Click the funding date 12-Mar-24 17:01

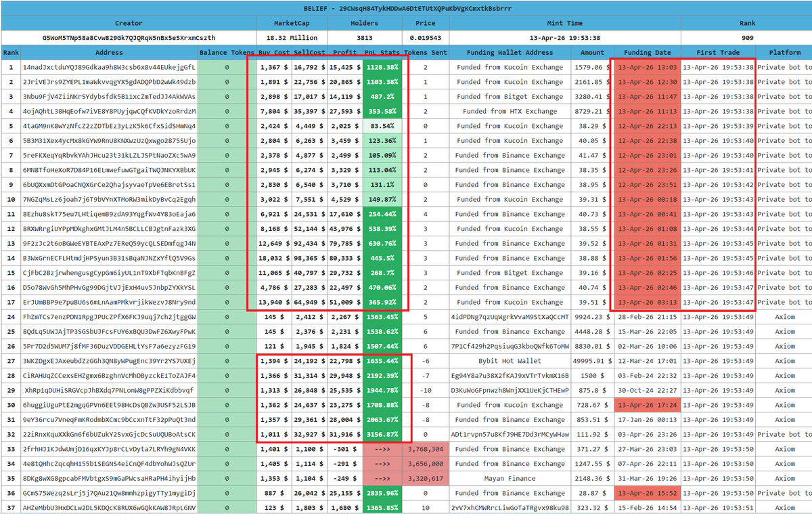[647, 361]
